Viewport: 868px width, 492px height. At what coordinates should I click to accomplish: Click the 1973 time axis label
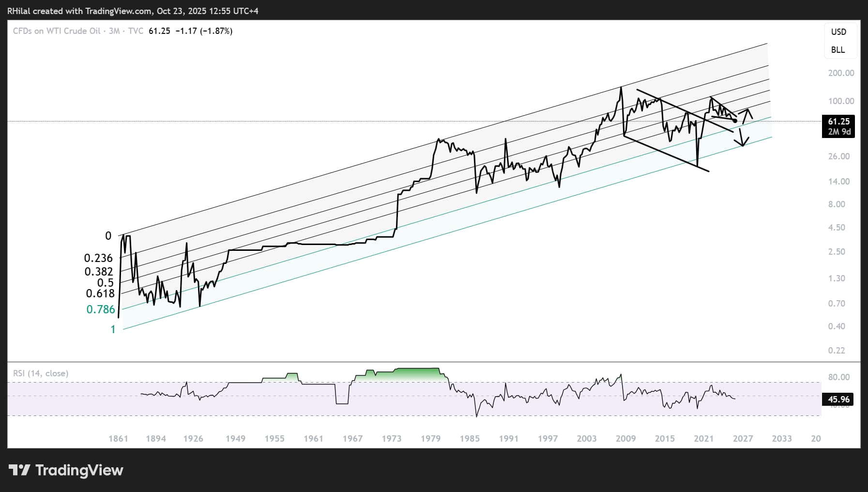[x=391, y=439]
